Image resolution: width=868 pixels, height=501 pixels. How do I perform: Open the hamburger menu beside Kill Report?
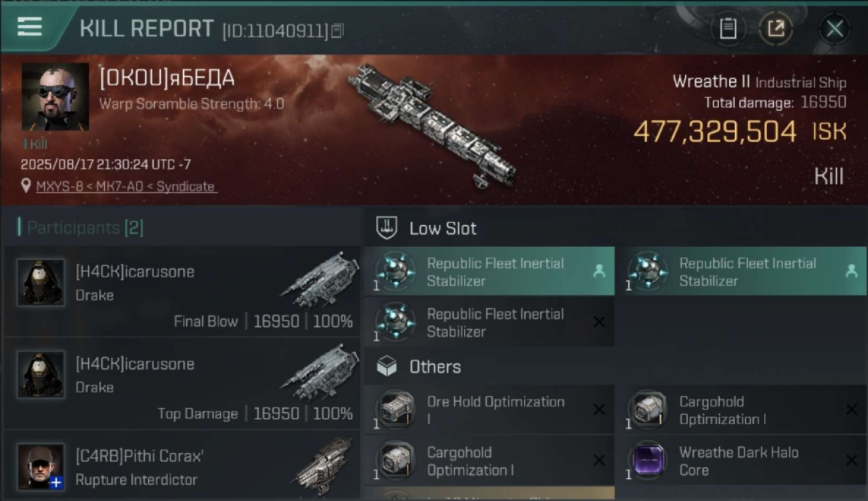point(29,27)
